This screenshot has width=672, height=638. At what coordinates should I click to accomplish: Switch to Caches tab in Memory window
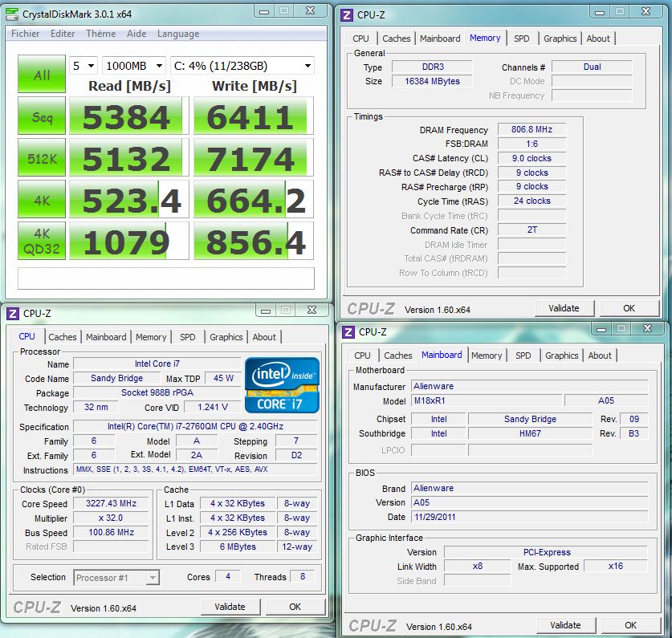click(397, 39)
